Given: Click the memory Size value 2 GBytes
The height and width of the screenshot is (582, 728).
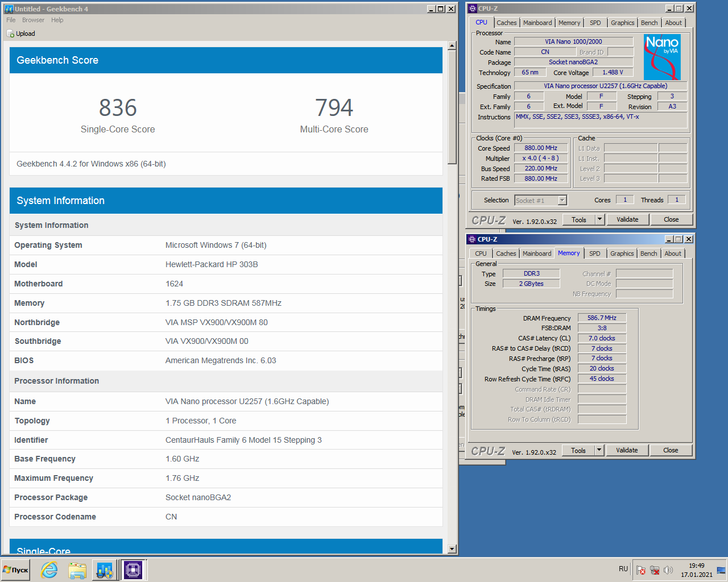Looking at the screenshot, I should (531, 284).
